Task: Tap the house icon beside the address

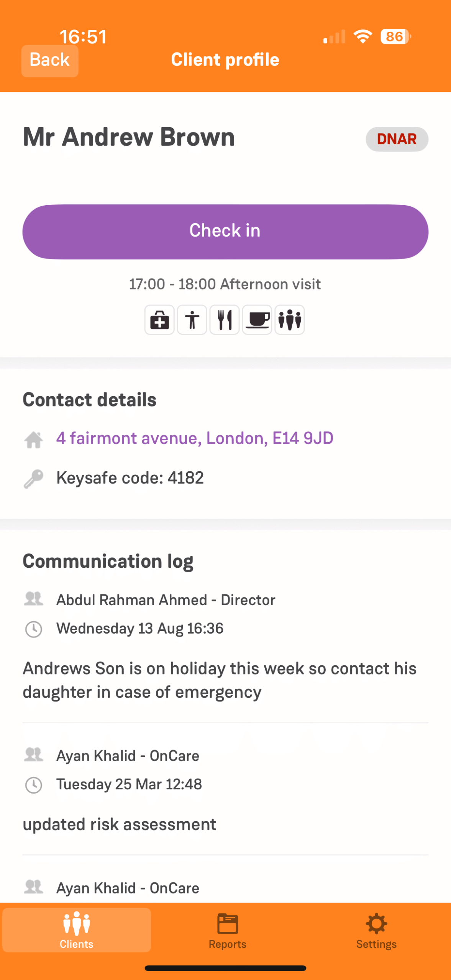Action: coord(34,439)
